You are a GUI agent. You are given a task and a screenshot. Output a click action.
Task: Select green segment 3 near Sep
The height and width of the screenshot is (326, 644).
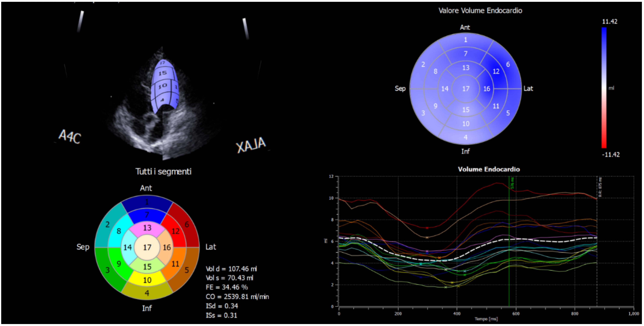(x=108, y=270)
